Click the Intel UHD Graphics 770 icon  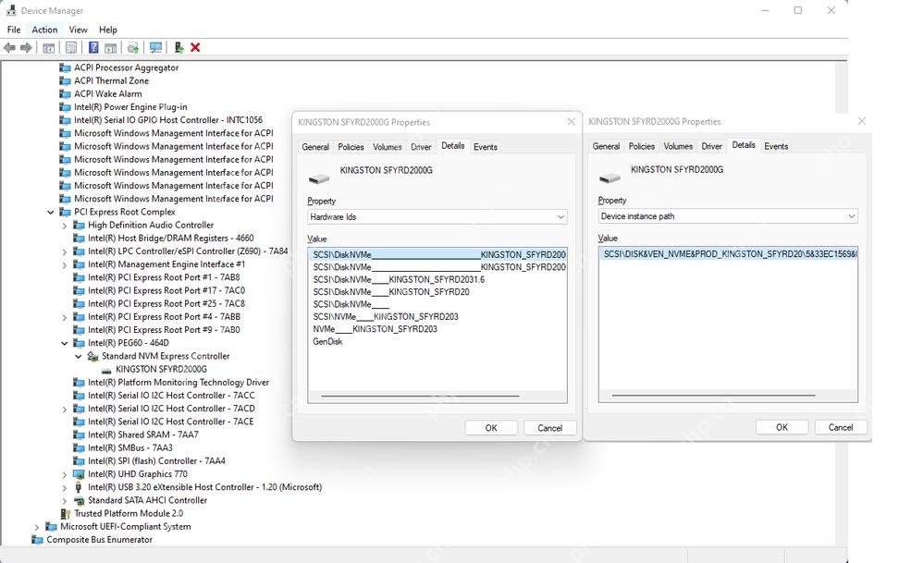(x=79, y=474)
